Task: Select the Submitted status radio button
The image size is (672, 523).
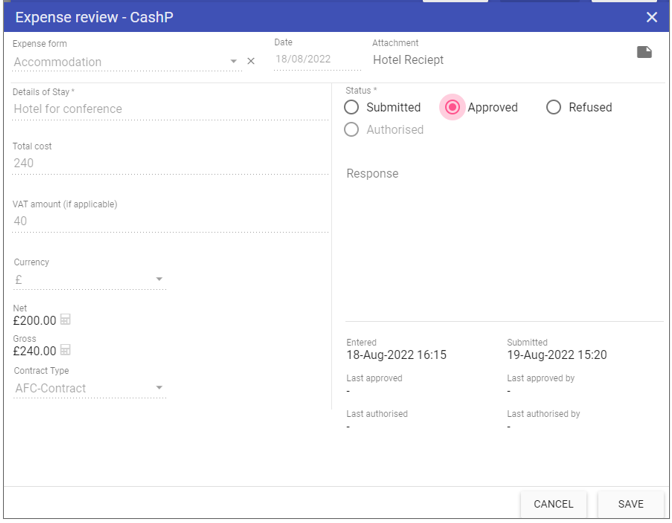Action: [x=352, y=107]
